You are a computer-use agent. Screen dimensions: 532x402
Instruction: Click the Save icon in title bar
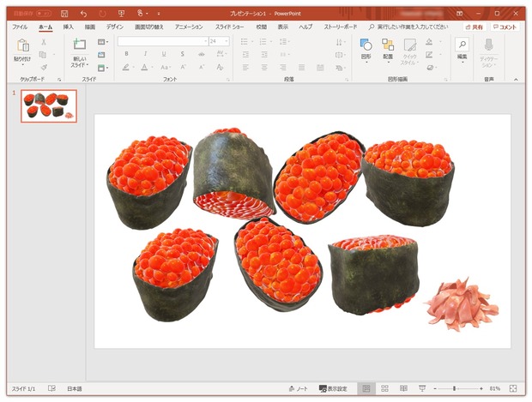coord(64,14)
